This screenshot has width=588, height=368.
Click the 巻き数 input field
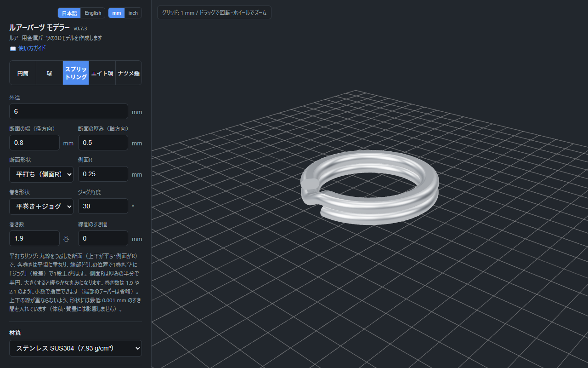coord(34,238)
